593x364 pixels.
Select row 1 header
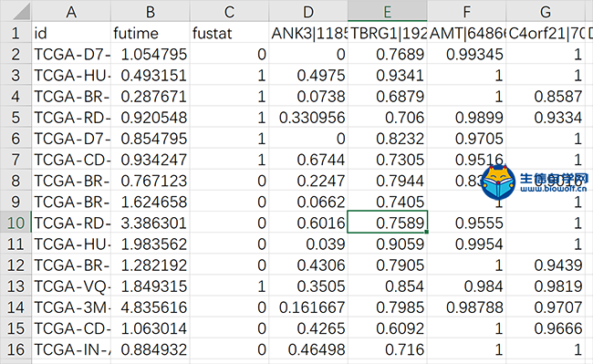click(x=16, y=33)
